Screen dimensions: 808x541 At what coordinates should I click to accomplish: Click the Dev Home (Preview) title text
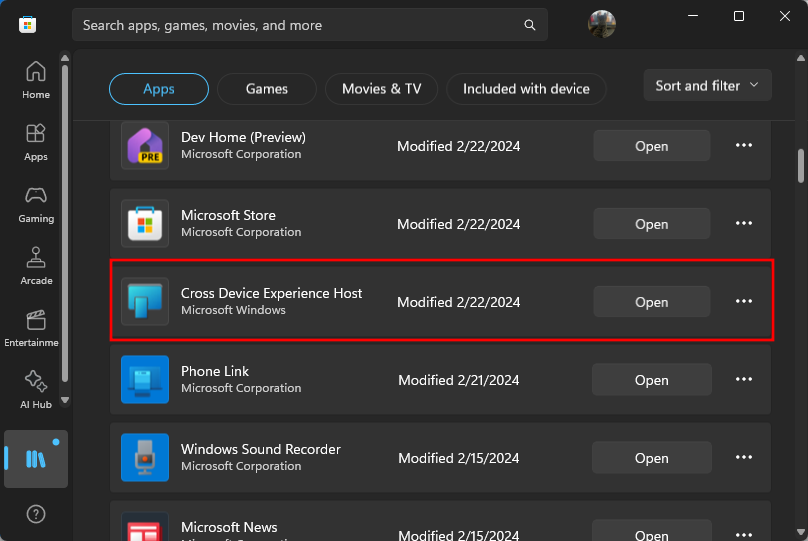(x=243, y=137)
